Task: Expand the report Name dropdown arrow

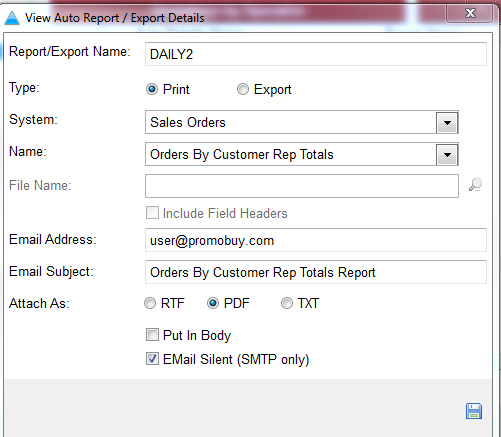Action: [447, 154]
